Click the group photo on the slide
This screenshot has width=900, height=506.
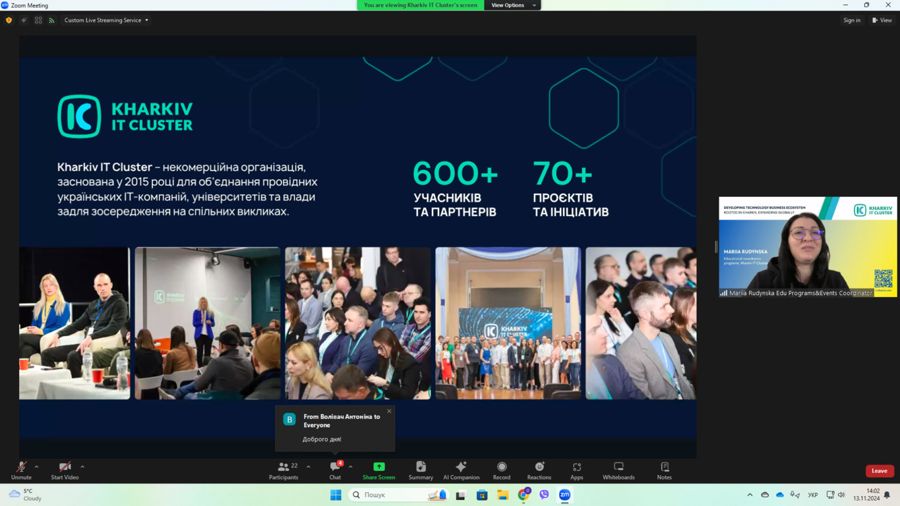(508, 323)
